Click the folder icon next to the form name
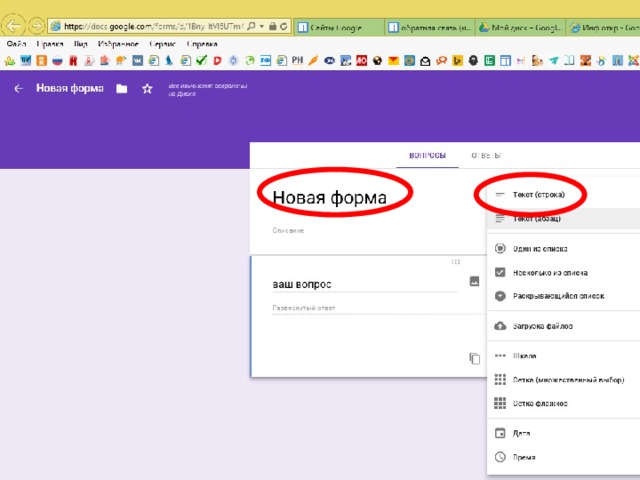 [121, 89]
